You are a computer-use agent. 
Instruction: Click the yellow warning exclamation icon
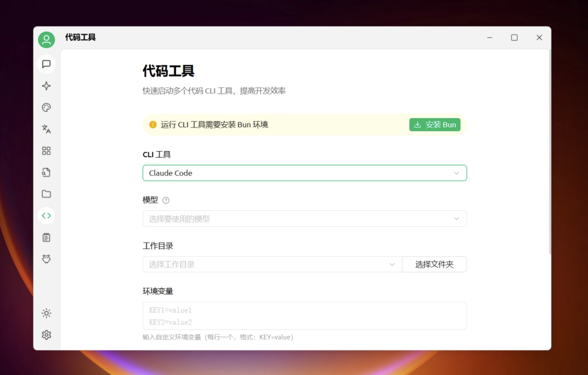[152, 125]
